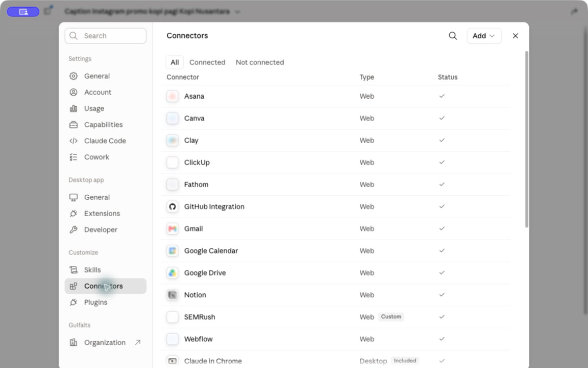
Task: Click the Webflow connector name
Action: pos(198,339)
